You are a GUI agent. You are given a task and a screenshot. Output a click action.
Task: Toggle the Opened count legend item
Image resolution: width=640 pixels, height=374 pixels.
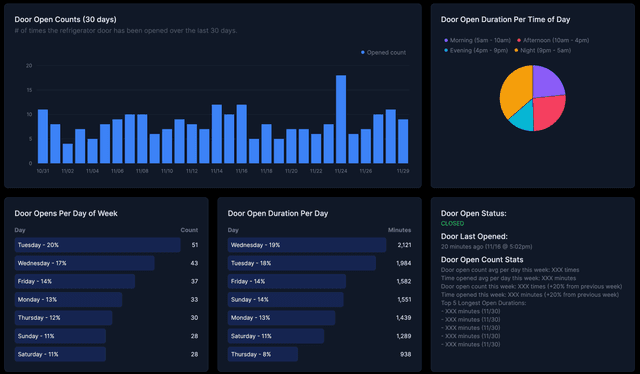click(383, 52)
